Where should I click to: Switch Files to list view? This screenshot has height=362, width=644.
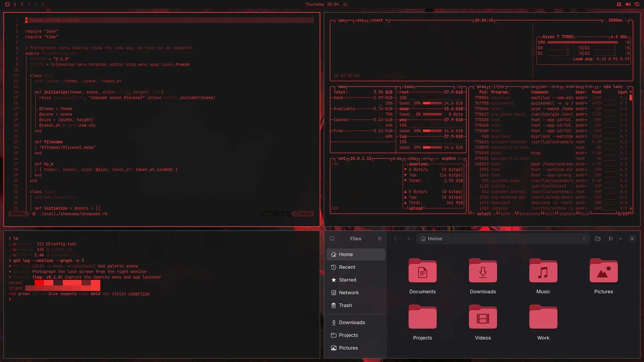click(x=611, y=239)
